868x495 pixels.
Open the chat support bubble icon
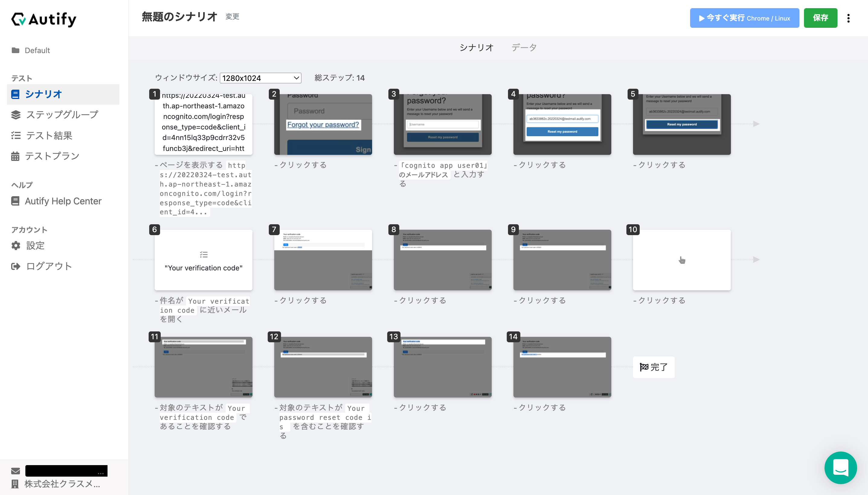point(841,468)
